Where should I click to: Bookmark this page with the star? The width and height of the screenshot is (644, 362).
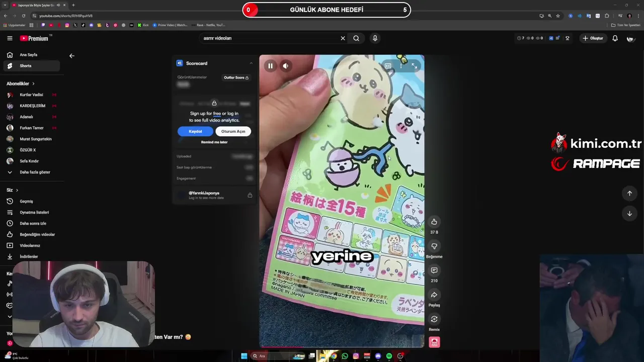pyautogui.click(x=558, y=16)
